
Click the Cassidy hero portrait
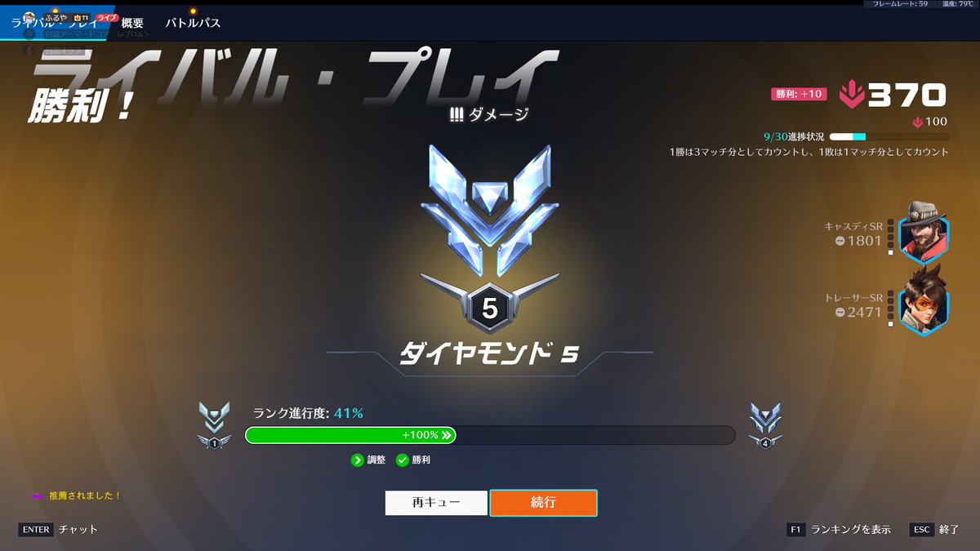924,232
